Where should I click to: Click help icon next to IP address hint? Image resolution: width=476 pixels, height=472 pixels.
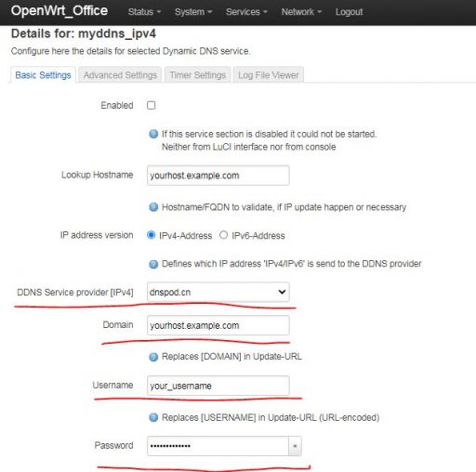pyautogui.click(x=153, y=264)
